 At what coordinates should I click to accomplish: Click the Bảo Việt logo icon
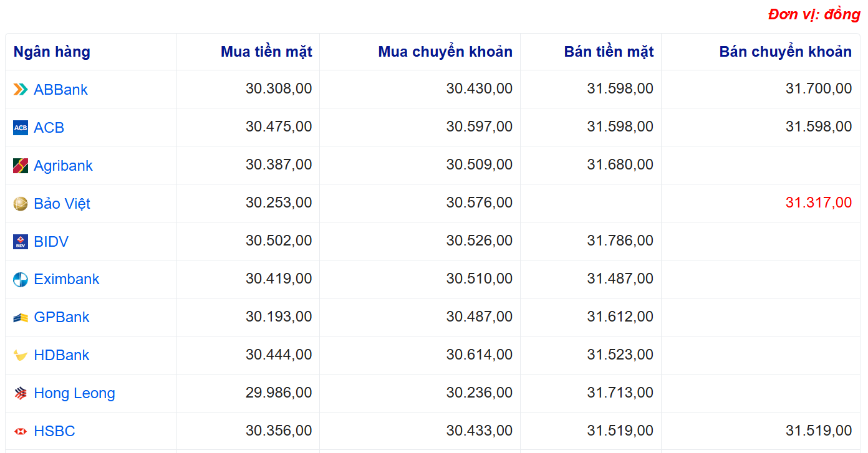(x=21, y=204)
